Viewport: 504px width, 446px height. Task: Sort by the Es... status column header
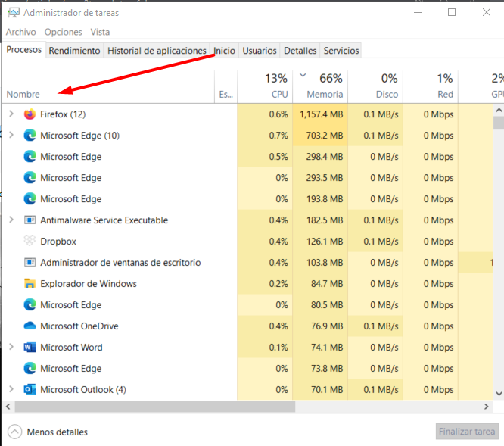[226, 87]
